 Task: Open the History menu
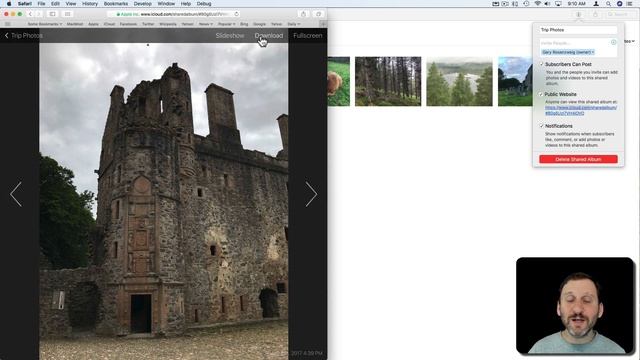click(90, 4)
